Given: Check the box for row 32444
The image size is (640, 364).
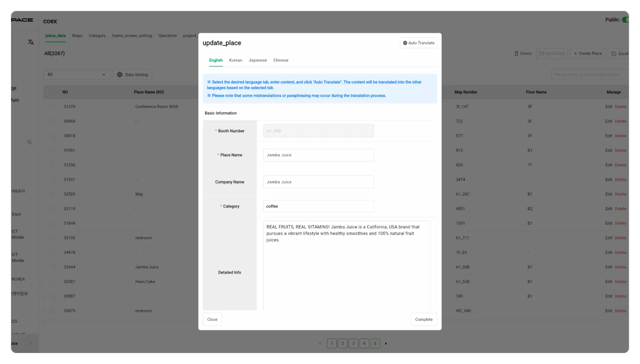Looking at the screenshot, I should (53, 267).
